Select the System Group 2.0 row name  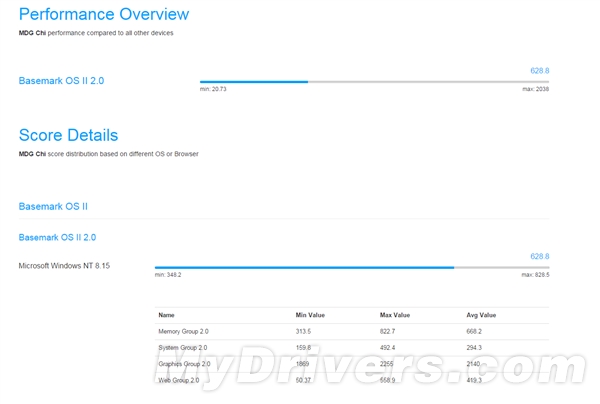(183, 348)
